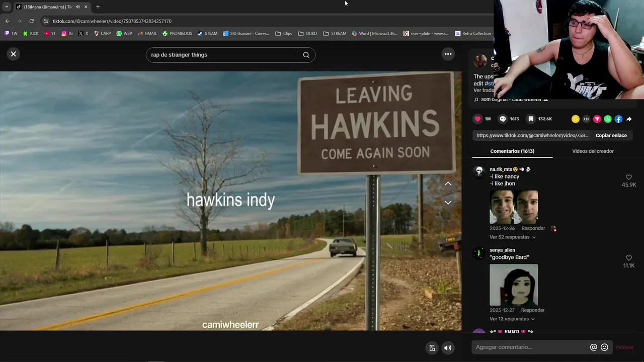Open river+plate bookmark
The image size is (644, 362).
tap(426, 34)
